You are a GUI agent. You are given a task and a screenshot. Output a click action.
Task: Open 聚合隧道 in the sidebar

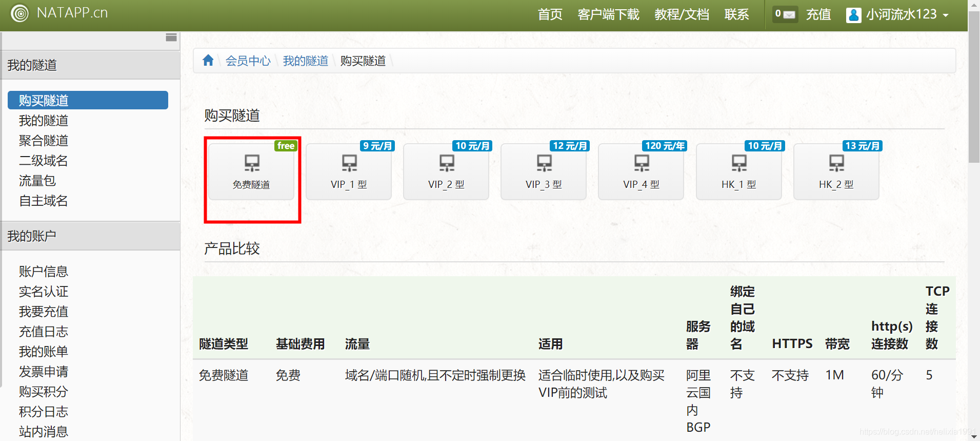point(44,141)
